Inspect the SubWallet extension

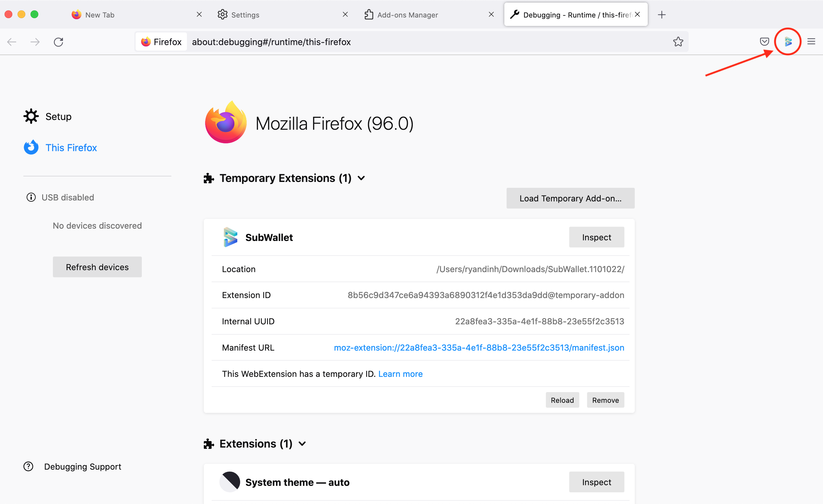(x=596, y=237)
